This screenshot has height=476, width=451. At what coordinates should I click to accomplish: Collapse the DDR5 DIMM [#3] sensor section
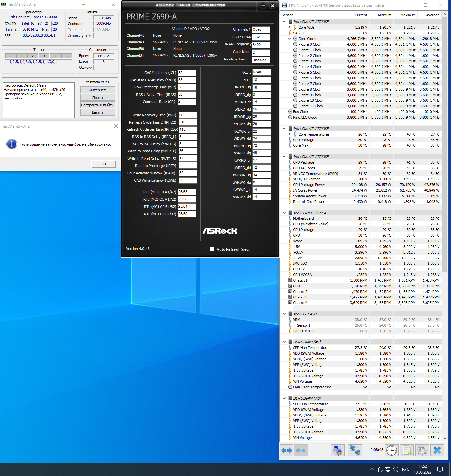coord(284,398)
